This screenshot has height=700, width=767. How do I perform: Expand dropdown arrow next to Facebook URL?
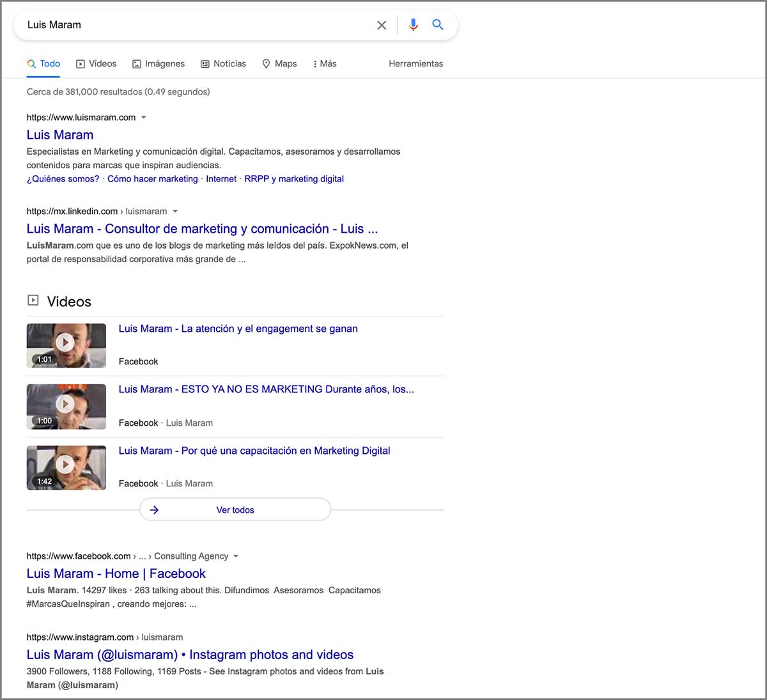[236, 556]
